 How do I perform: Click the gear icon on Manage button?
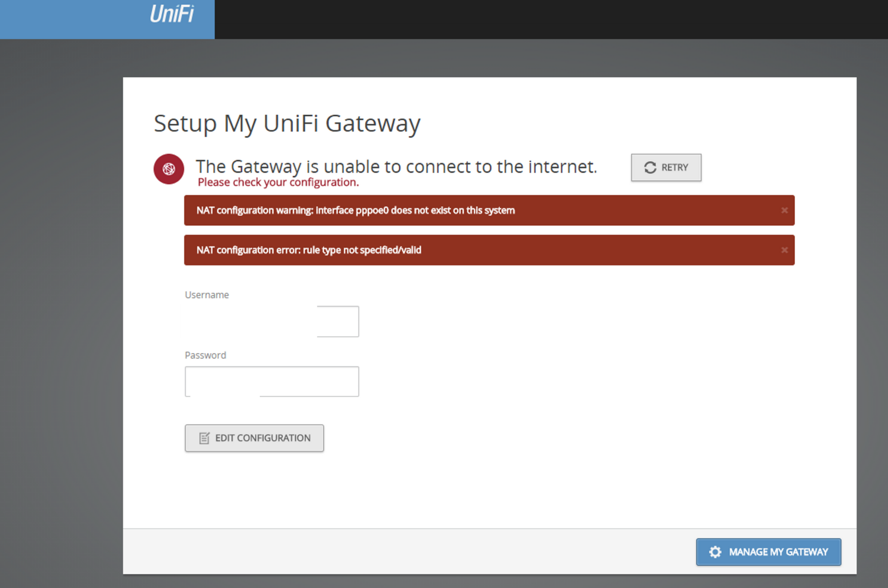715,552
